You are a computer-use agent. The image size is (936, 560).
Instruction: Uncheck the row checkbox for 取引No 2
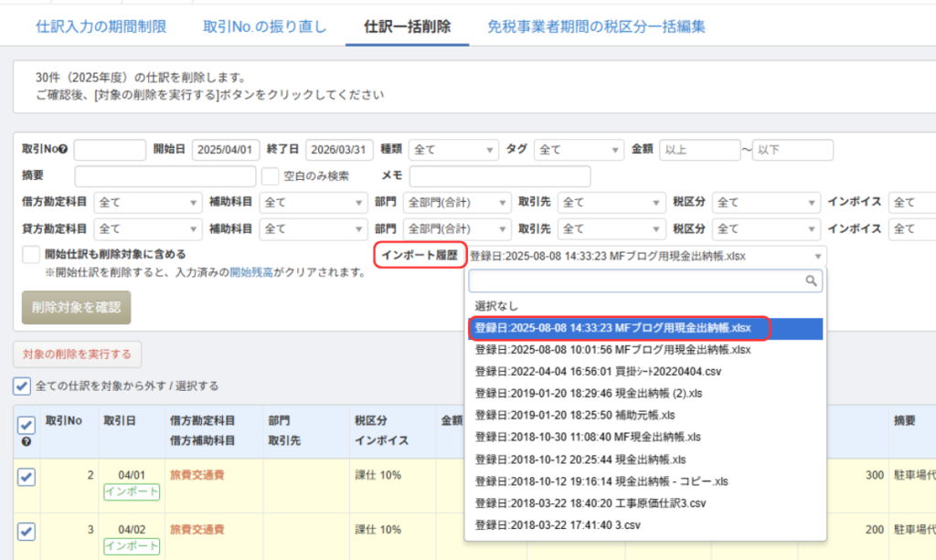(x=27, y=476)
